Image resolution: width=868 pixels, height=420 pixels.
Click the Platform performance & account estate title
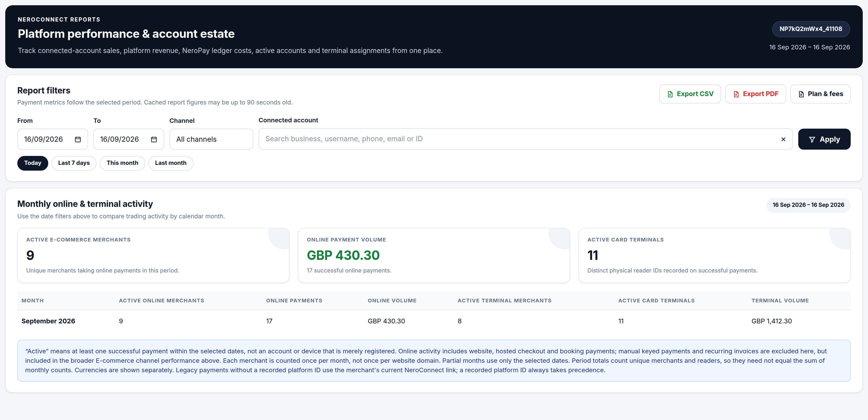(126, 34)
